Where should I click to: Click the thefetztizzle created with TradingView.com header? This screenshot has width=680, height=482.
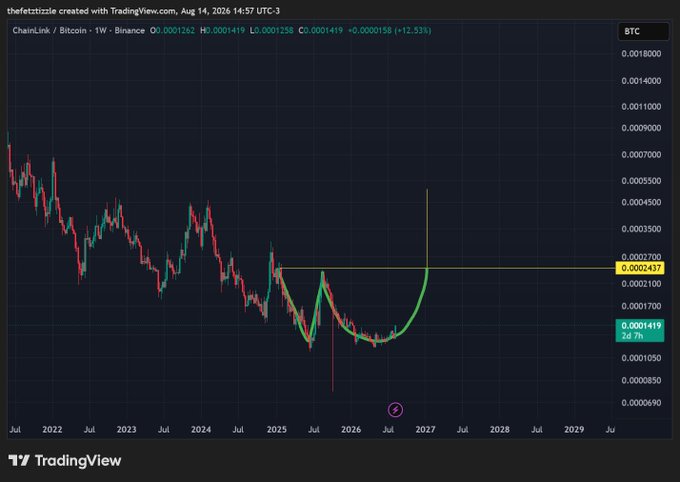pyautogui.click(x=143, y=11)
